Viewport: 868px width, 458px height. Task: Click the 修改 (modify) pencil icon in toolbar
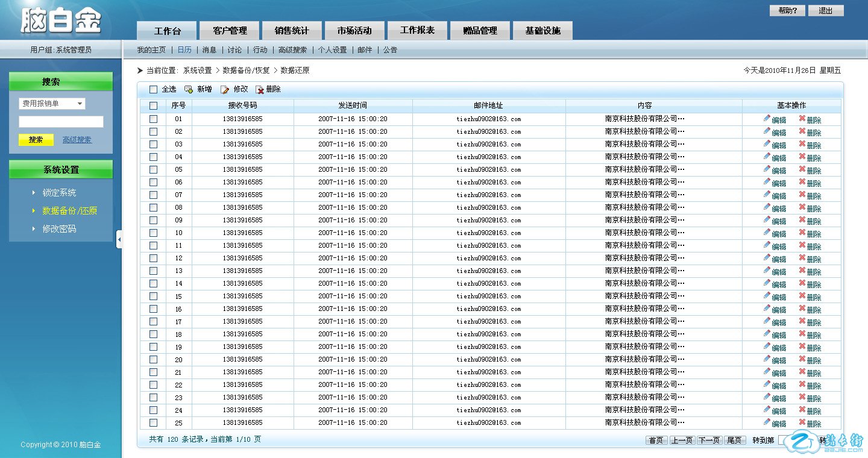pyautogui.click(x=225, y=89)
